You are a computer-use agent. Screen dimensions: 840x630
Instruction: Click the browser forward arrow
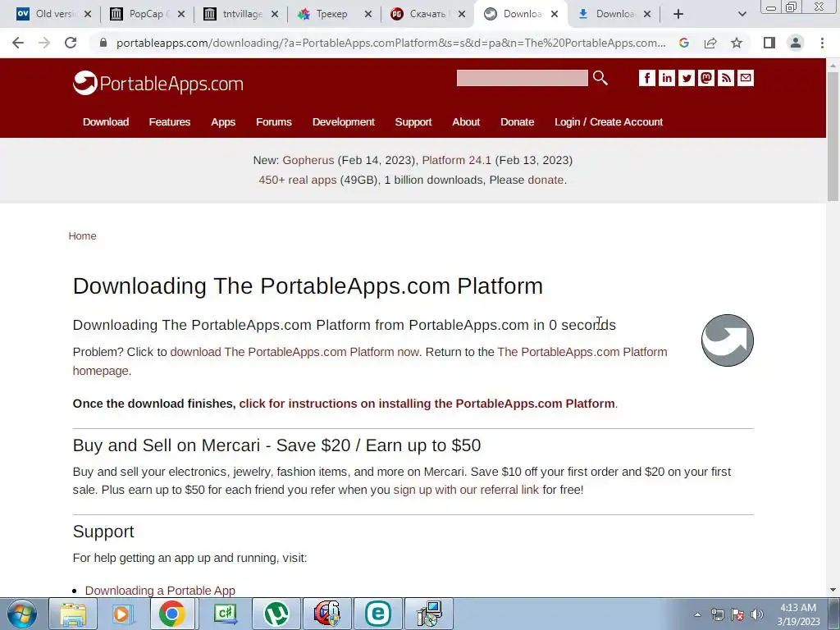click(x=44, y=43)
